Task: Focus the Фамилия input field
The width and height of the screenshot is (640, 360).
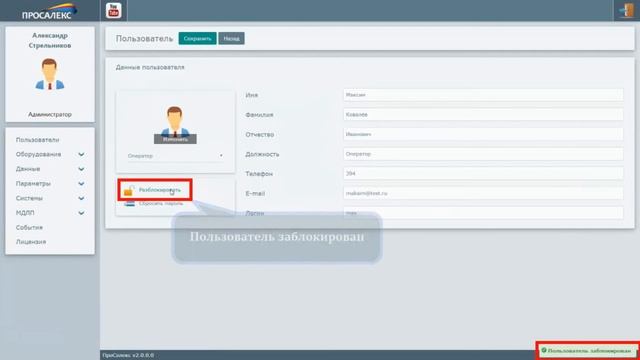Action: (483, 115)
